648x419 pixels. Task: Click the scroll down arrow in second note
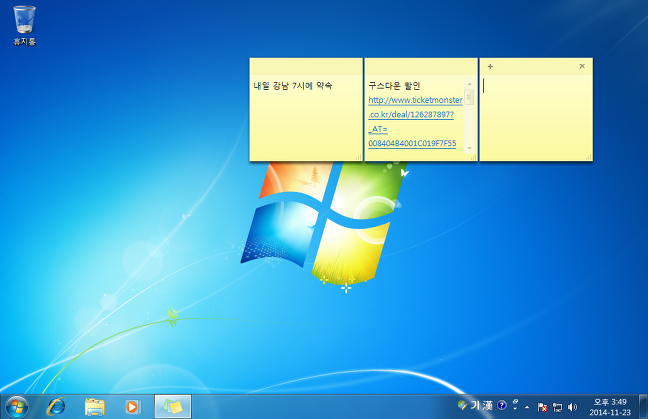[x=469, y=148]
